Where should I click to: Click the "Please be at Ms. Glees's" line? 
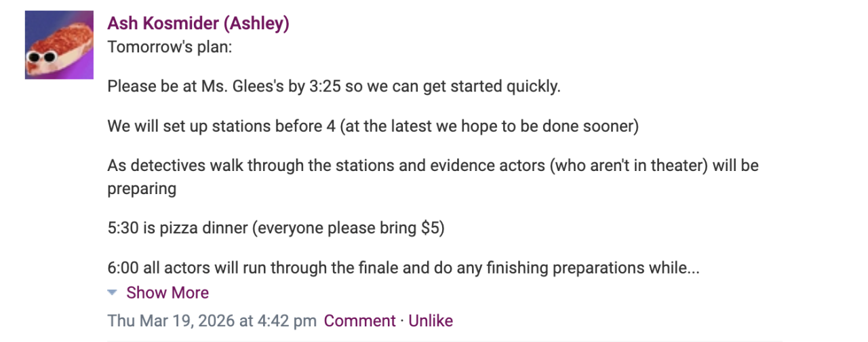click(334, 88)
